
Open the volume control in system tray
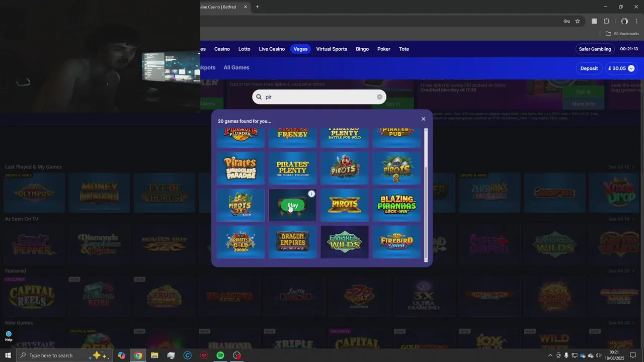[x=598, y=355]
